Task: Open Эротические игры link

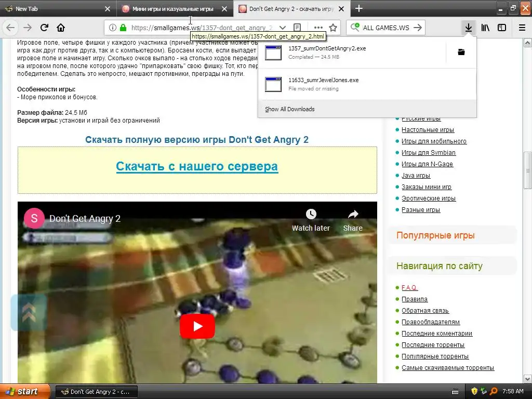Action: click(429, 198)
